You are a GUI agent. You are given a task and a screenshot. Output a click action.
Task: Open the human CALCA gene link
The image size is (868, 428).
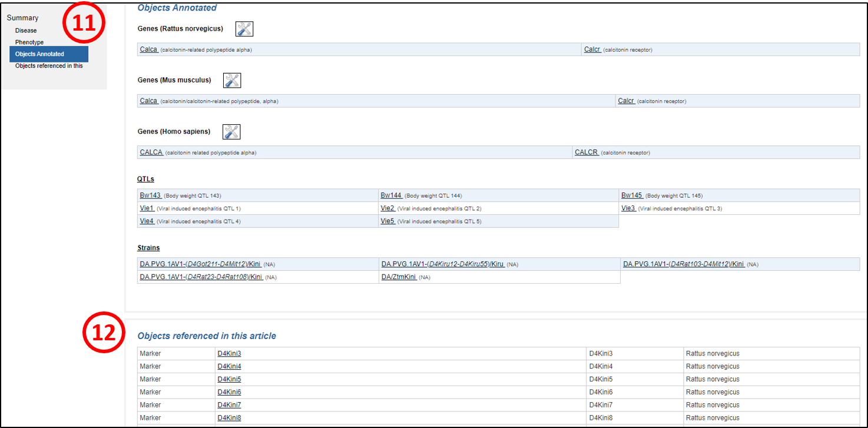point(151,152)
